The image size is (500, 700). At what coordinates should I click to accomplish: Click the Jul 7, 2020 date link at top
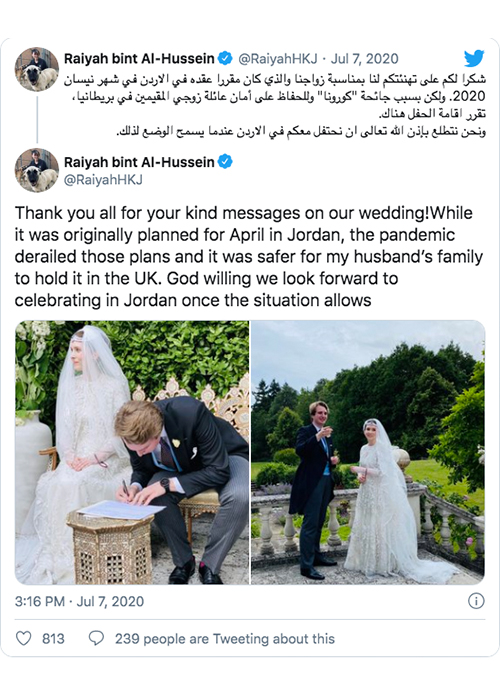(x=365, y=58)
